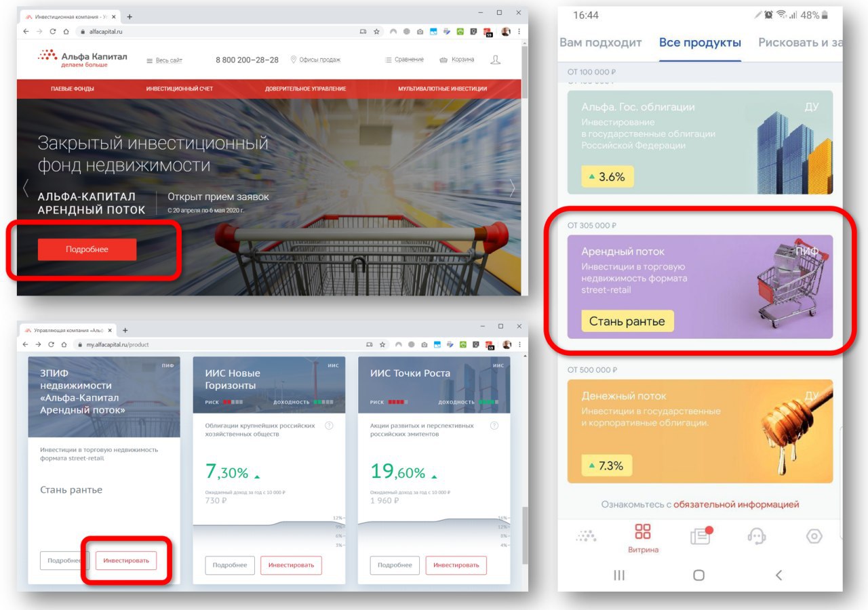Open the Весь сайт hamburger menu
The height and width of the screenshot is (610, 868).
165,60
